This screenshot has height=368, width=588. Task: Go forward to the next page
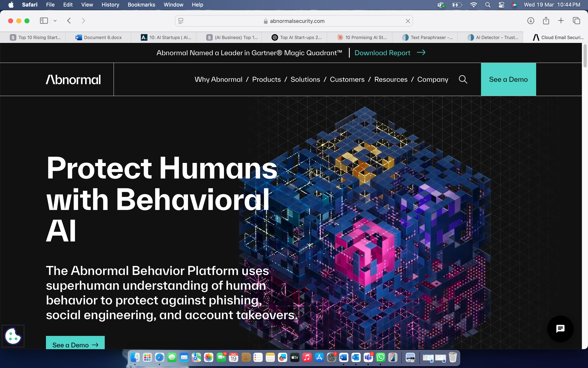(x=83, y=21)
